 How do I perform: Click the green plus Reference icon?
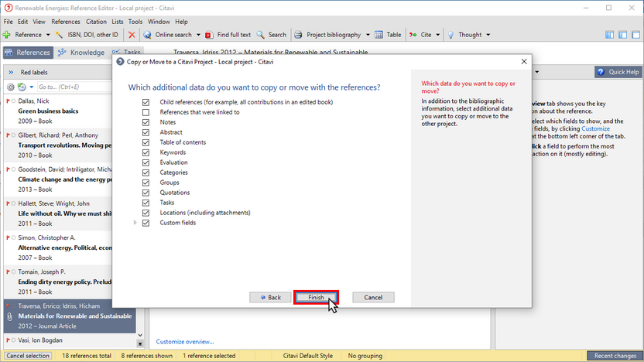coord(6,35)
